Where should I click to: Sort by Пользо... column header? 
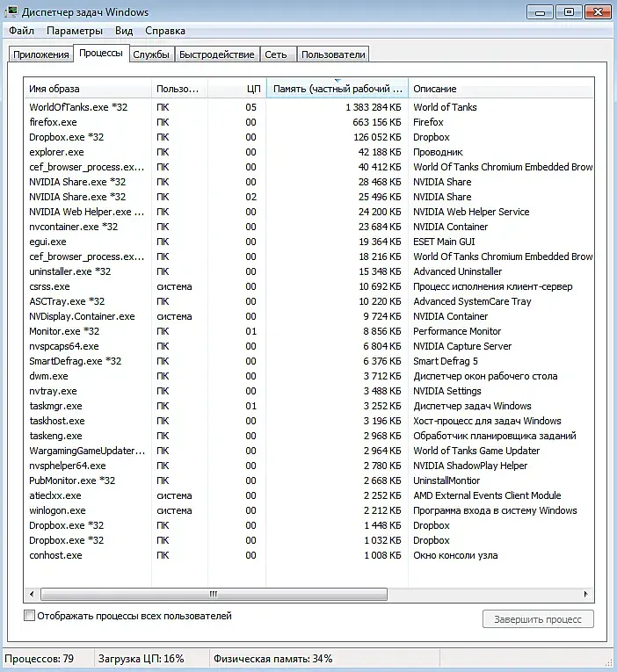coord(179,89)
